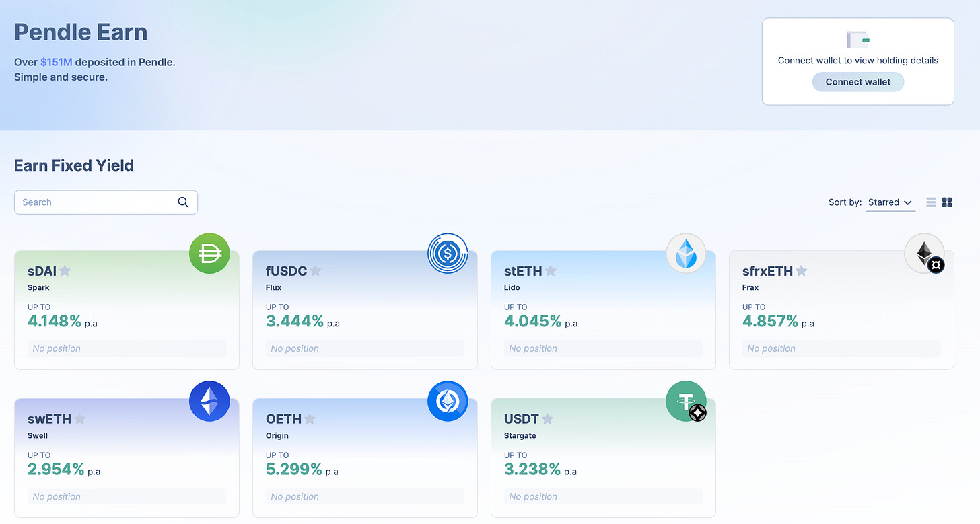Click the Stargate protocol label
The height and width of the screenshot is (524, 980).
[520, 435]
